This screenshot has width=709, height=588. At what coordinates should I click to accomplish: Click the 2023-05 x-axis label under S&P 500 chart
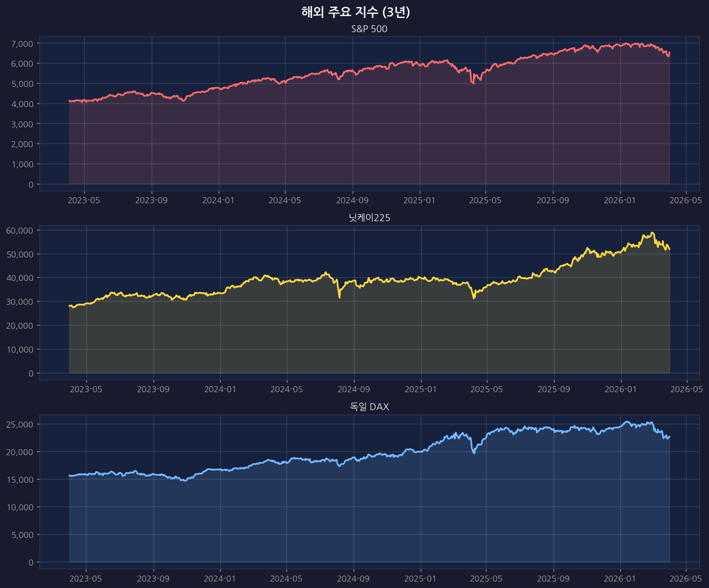[84, 200]
